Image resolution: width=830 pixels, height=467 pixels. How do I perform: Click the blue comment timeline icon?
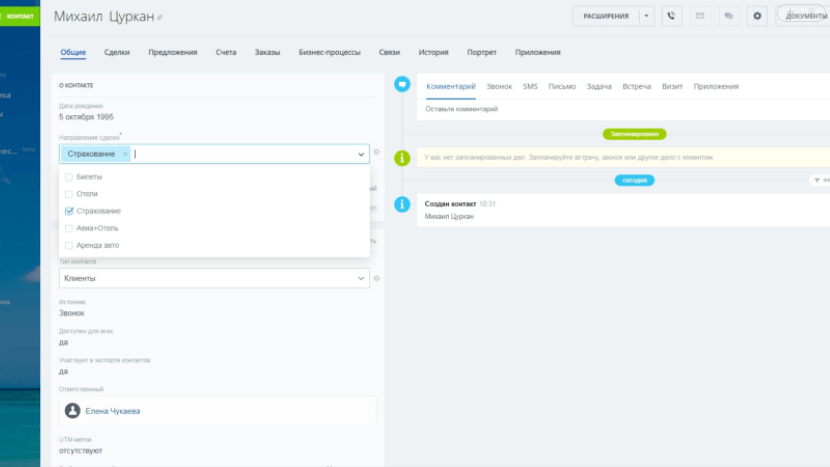(402, 84)
